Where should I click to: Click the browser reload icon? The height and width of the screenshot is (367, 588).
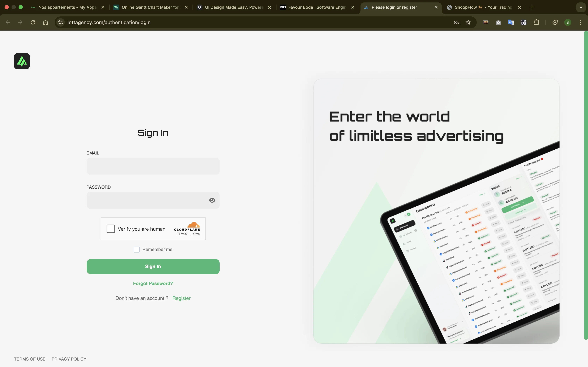[33, 22]
